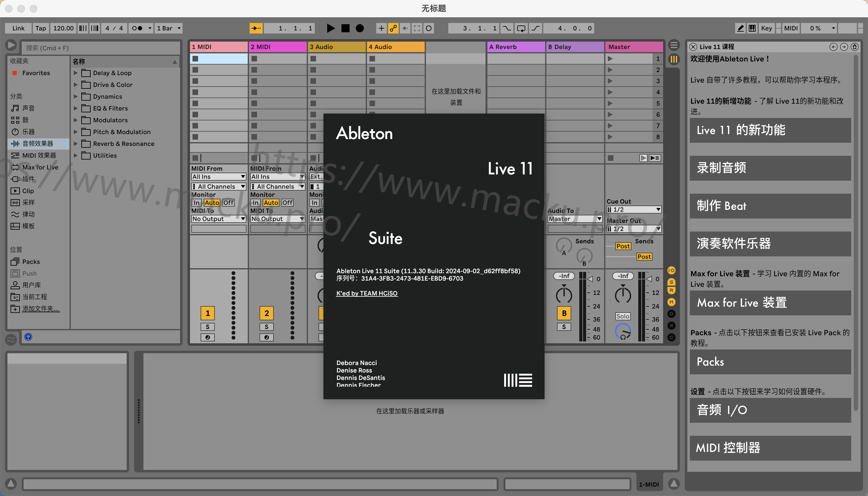
Task: Arm the Arrangement Record button
Action: (360, 28)
